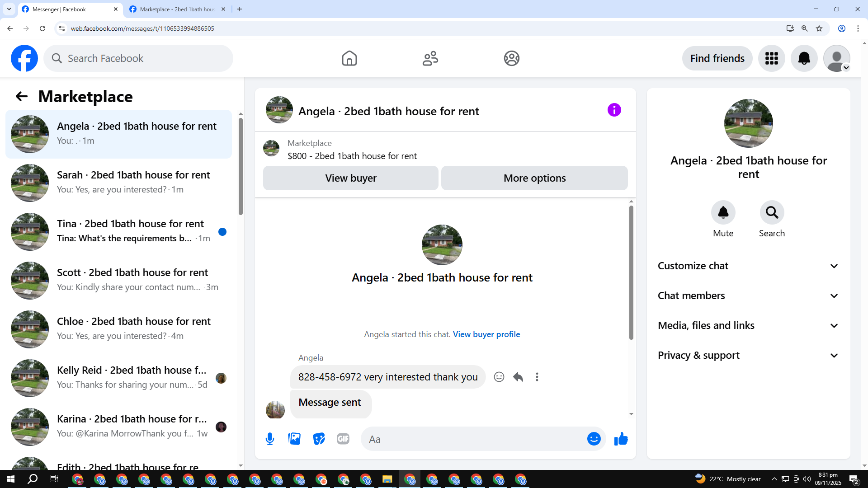
Task: Switch to the Marketplace 2bed 1bath tab
Action: click(176, 9)
